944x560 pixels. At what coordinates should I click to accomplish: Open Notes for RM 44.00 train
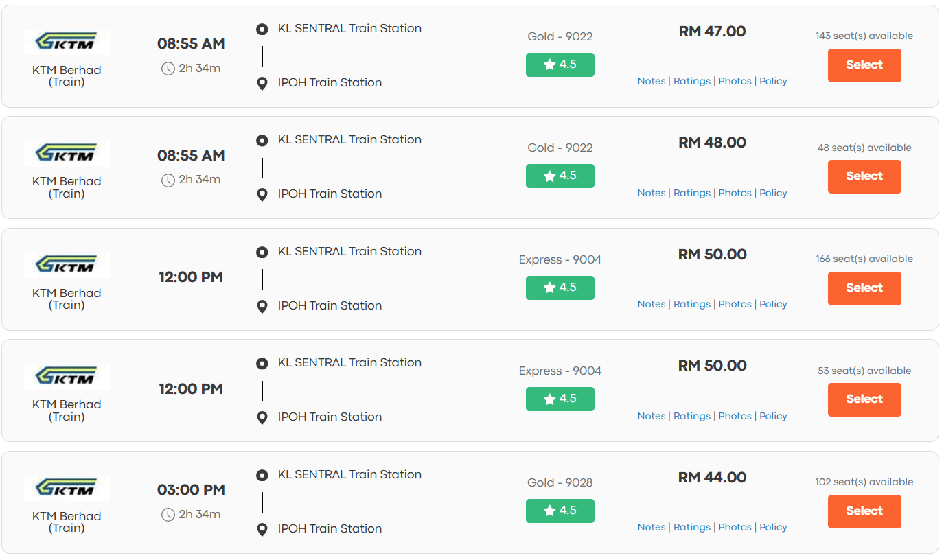pos(652,527)
